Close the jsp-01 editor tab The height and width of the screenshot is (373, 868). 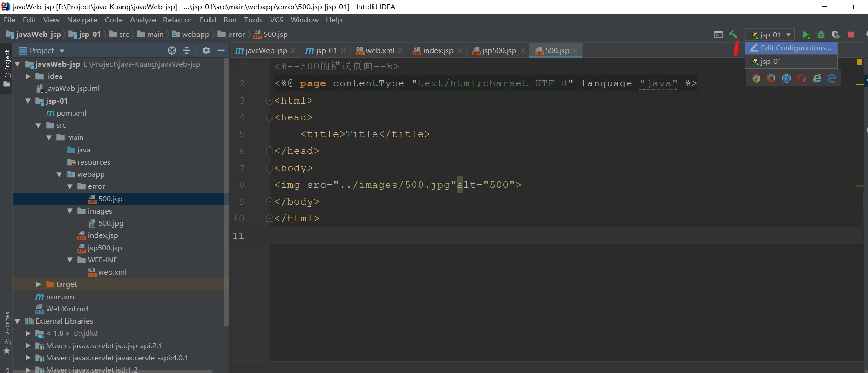[x=343, y=51]
